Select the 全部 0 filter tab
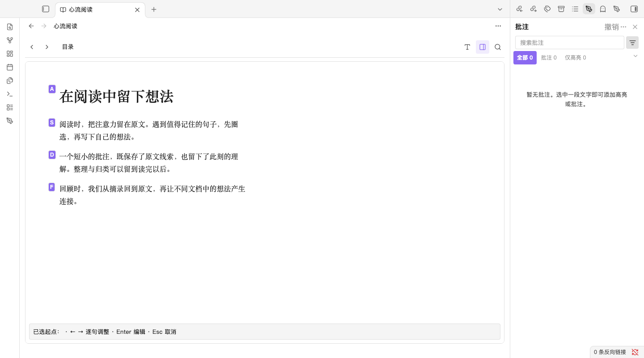644x358 pixels. pos(525,58)
